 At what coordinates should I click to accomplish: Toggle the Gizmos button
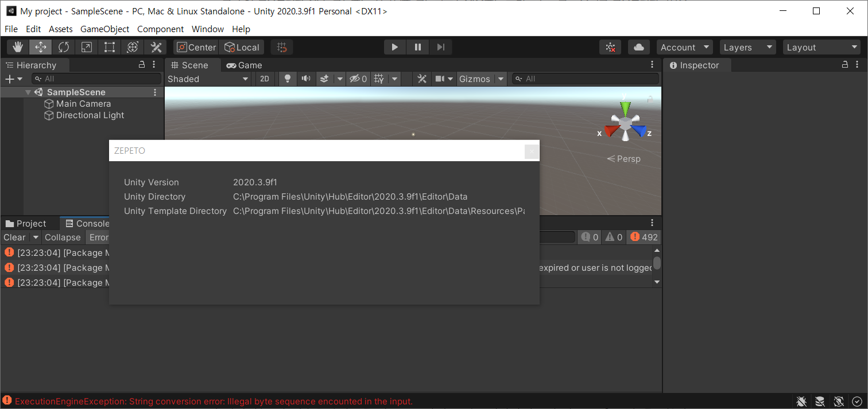pyautogui.click(x=475, y=79)
